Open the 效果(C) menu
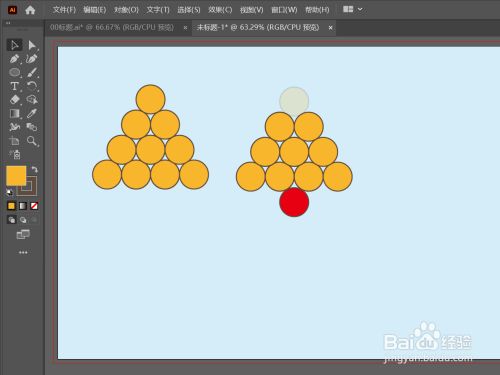 pos(220,10)
